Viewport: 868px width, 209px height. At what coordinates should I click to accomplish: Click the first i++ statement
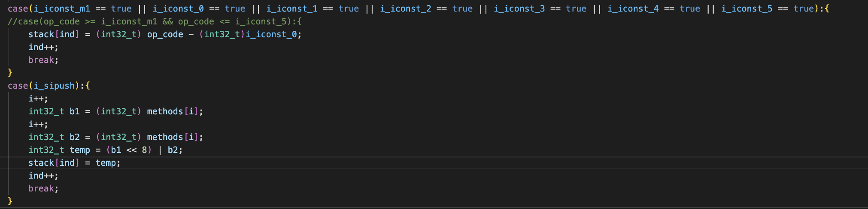click(x=38, y=99)
